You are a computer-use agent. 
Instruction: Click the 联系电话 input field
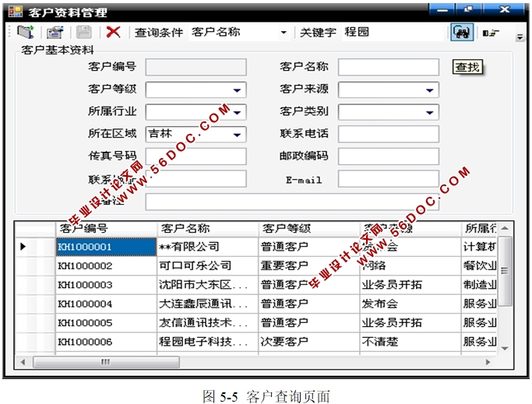point(388,135)
